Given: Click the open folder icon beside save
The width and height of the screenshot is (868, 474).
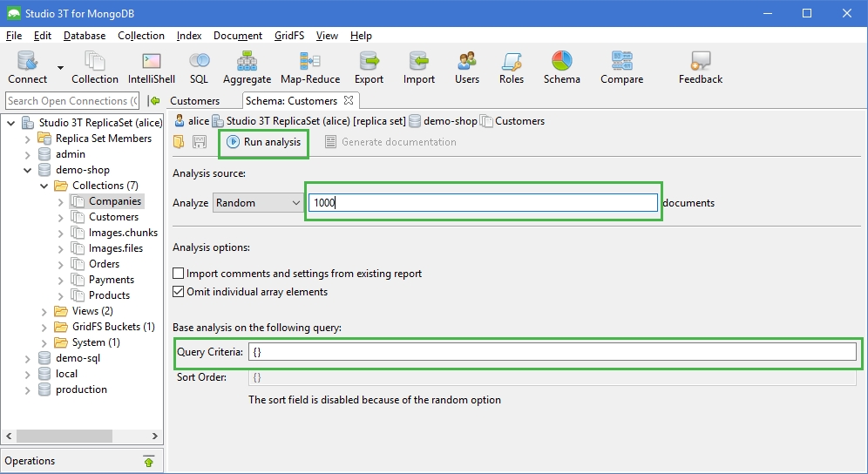Looking at the screenshot, I should (x=179, y=142).
